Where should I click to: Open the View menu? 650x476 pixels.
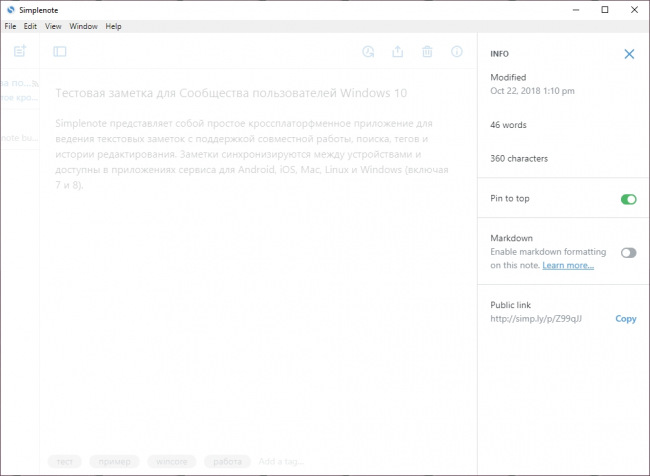(x=53, y=26)
